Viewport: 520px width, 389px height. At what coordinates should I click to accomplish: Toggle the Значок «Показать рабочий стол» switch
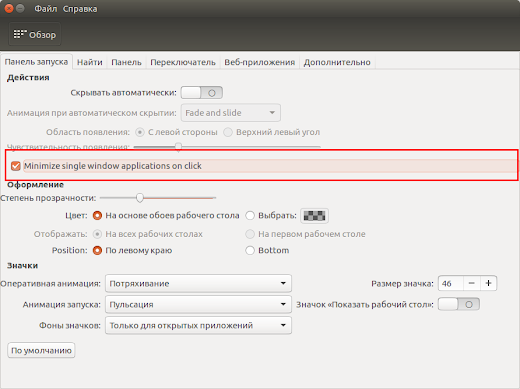pos(459,304)
